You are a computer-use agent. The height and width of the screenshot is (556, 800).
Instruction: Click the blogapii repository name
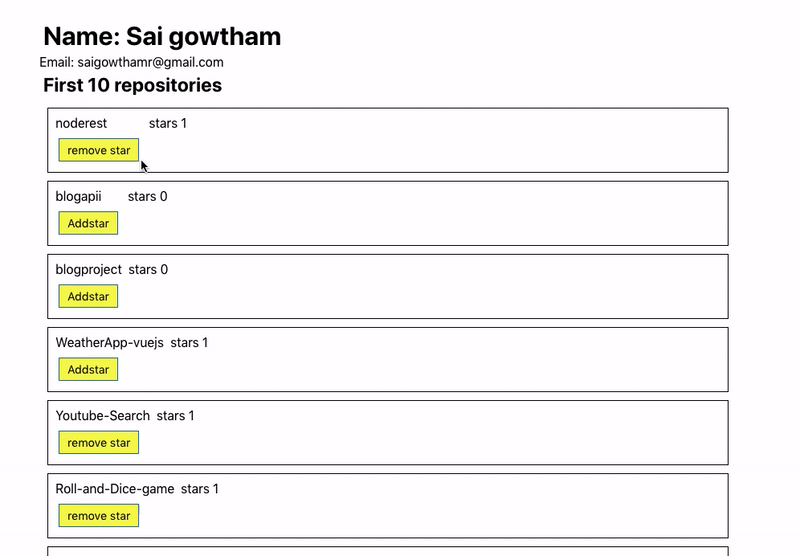[79, 196]
